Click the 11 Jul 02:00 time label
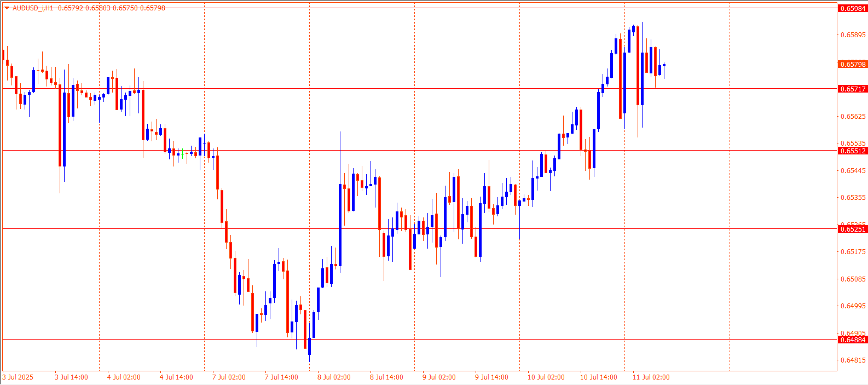This screenshot has height=385, width=868. [651, 377]
